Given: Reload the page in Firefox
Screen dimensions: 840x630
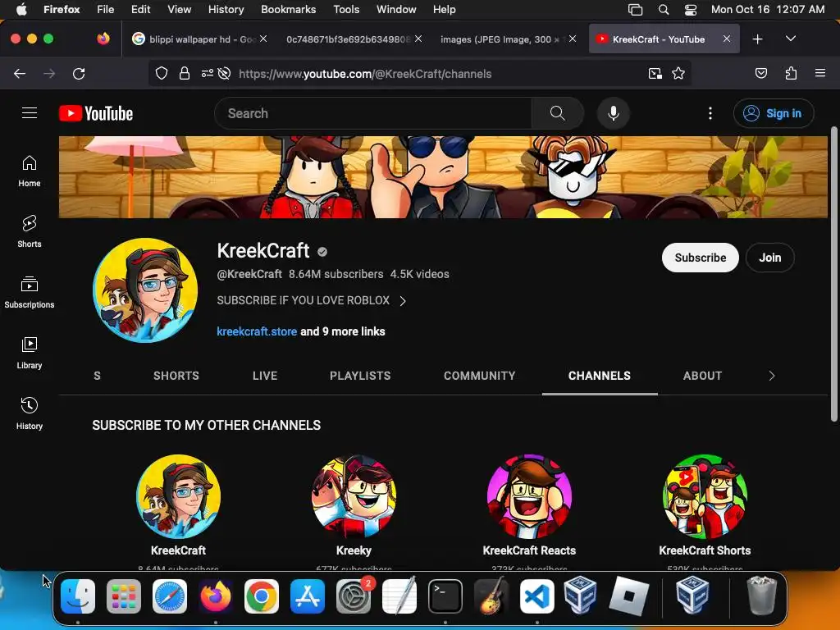Looking at the screenshot, I should coord(79,74).
